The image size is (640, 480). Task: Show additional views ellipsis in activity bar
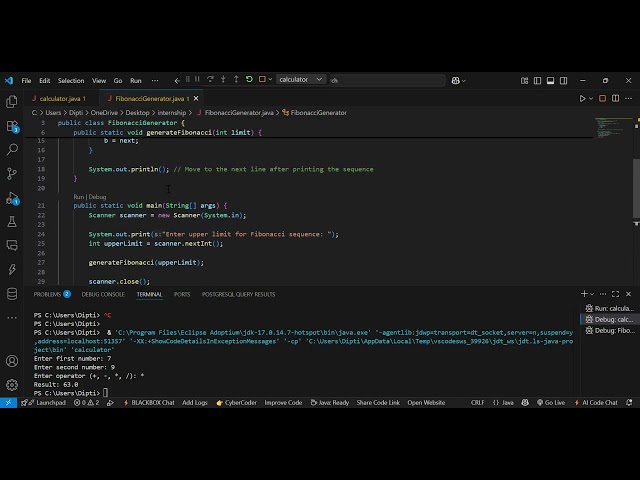[12, 317]
